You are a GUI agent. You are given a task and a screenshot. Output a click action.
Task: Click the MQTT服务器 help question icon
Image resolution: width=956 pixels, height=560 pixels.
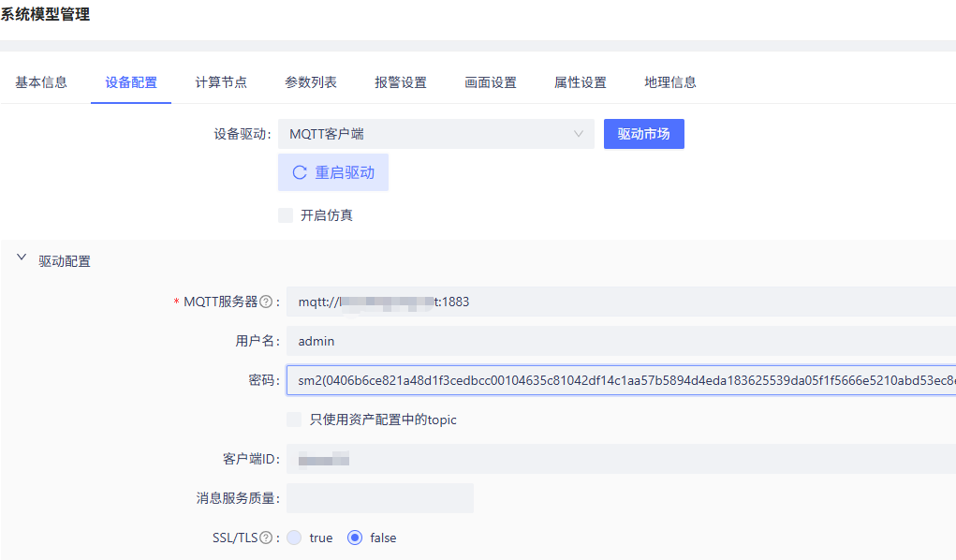(266, 302)
